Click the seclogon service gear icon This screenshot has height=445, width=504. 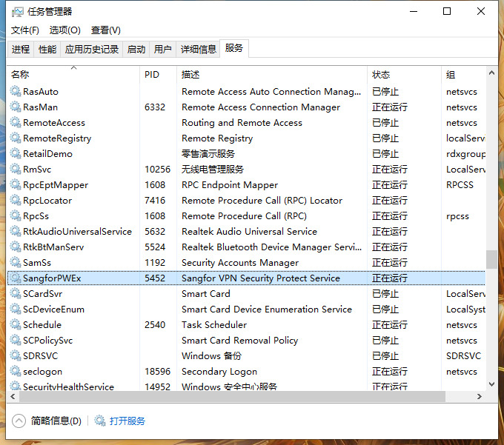(x=16, y=372)
